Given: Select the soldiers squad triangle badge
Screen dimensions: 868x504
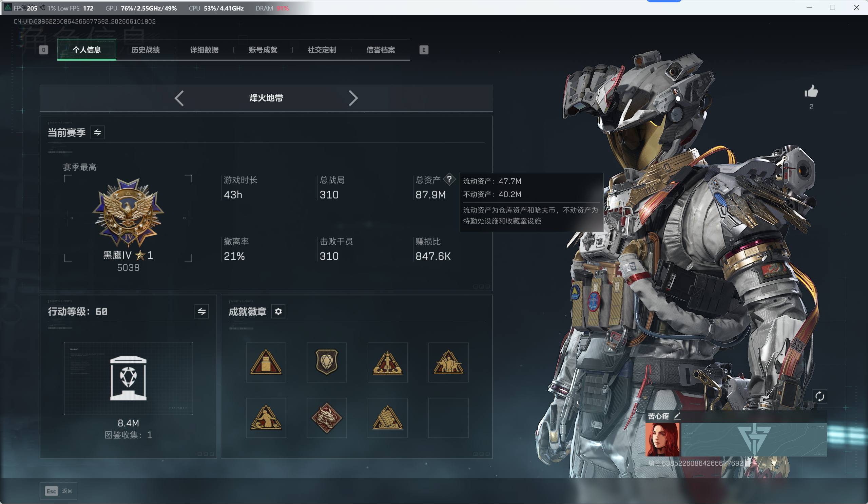Looking at the screenshot, I should pos(448,362).
